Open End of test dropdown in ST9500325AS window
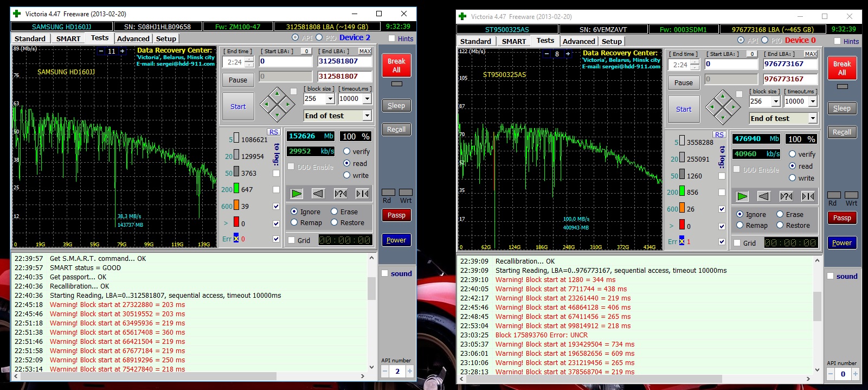The width and height of the screenshot is (868, 390). click(x=813, y=118)
